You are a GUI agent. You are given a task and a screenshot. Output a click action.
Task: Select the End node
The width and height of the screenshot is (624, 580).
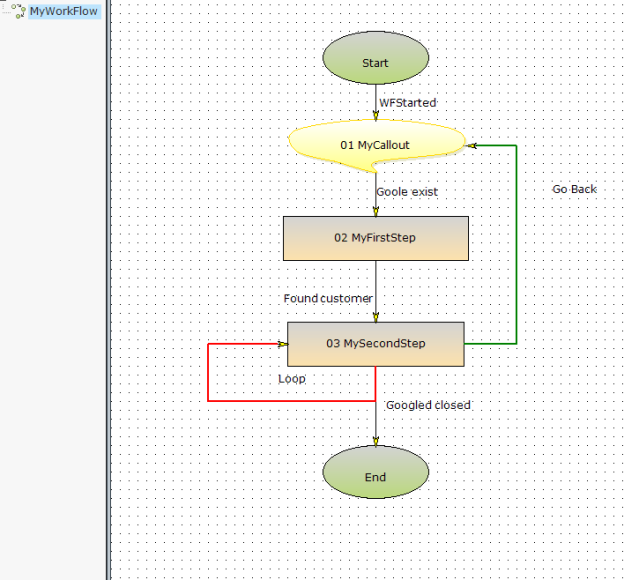click(375, 477)
